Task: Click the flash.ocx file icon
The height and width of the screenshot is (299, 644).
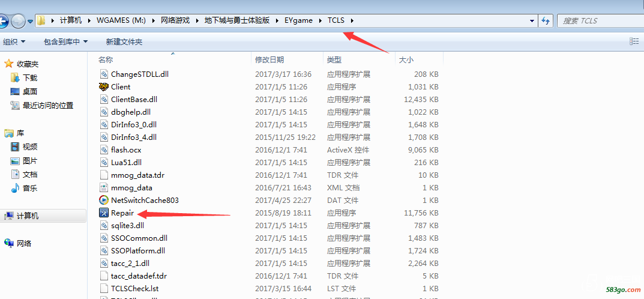Action: click(104, 150)
